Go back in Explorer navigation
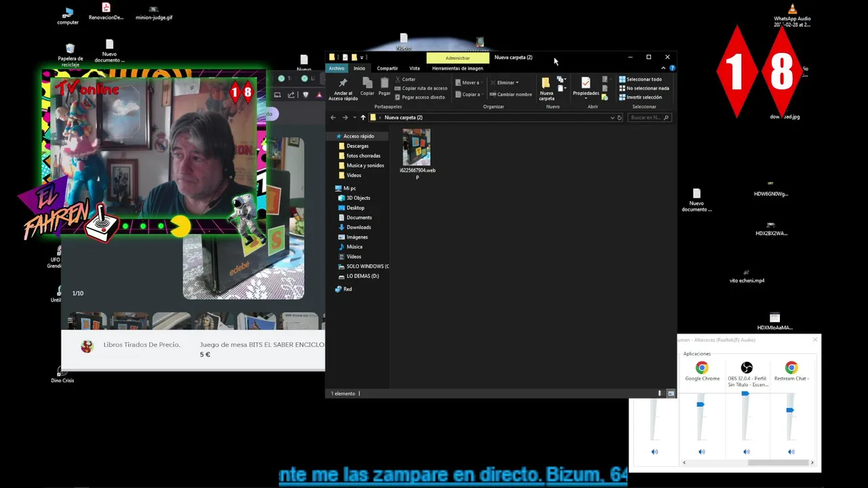This screenshot has width=868, height=488. coord(333,117)
